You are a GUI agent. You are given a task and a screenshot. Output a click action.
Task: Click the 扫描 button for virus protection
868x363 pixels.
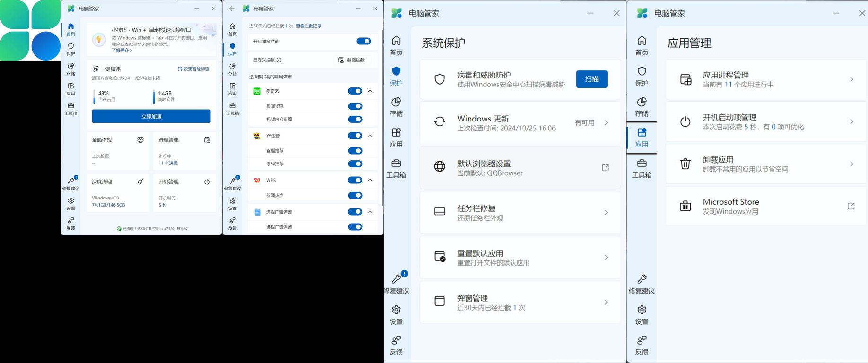tap(592, 79)
